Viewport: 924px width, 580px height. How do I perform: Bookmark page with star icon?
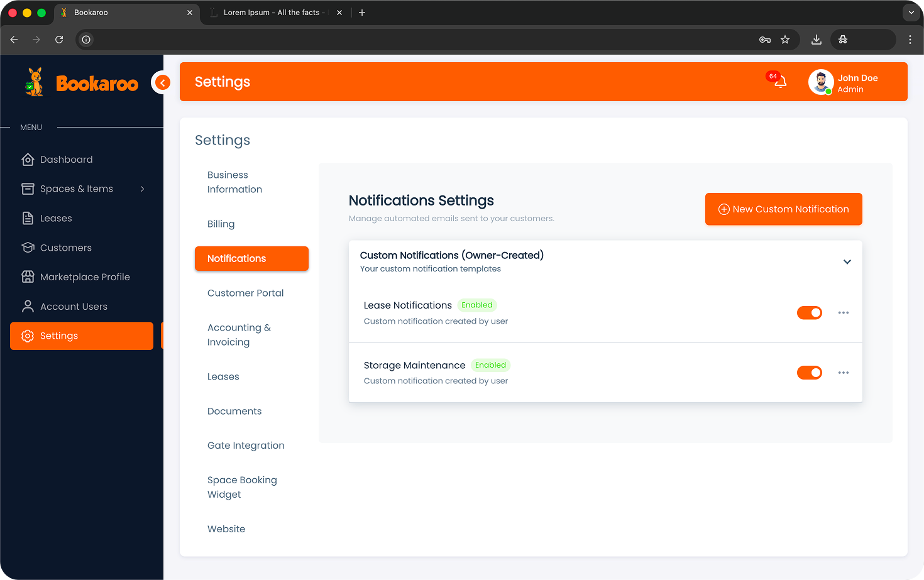[x=785, y=40]
